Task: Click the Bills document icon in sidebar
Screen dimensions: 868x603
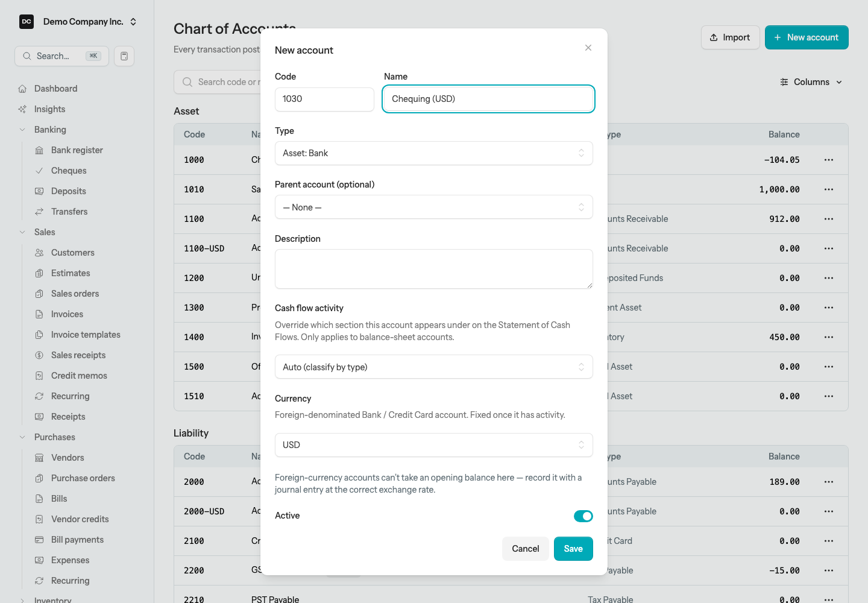Action: pos(39,499)
